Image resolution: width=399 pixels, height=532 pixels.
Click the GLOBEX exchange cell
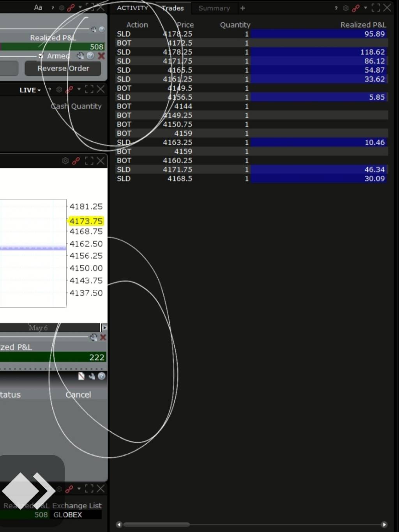point(76,515)
